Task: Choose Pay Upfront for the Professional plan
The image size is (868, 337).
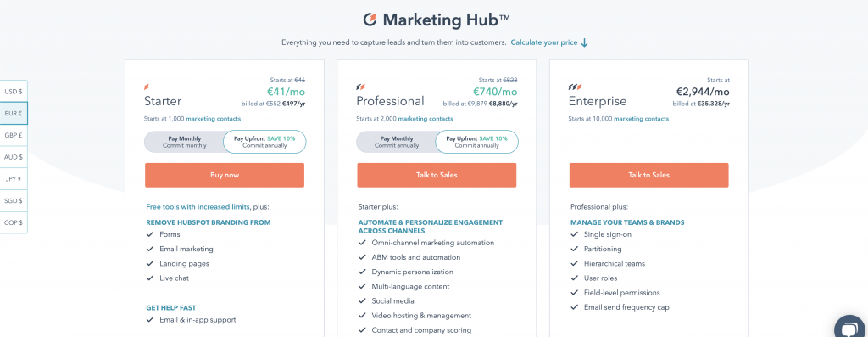Action: (477, 142)
